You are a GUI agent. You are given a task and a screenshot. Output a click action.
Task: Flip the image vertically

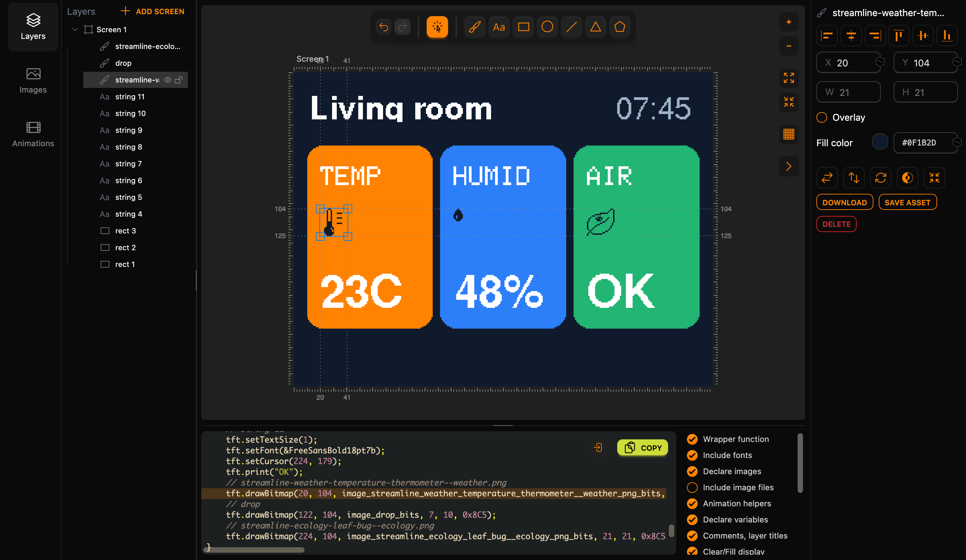pos(854,177)
